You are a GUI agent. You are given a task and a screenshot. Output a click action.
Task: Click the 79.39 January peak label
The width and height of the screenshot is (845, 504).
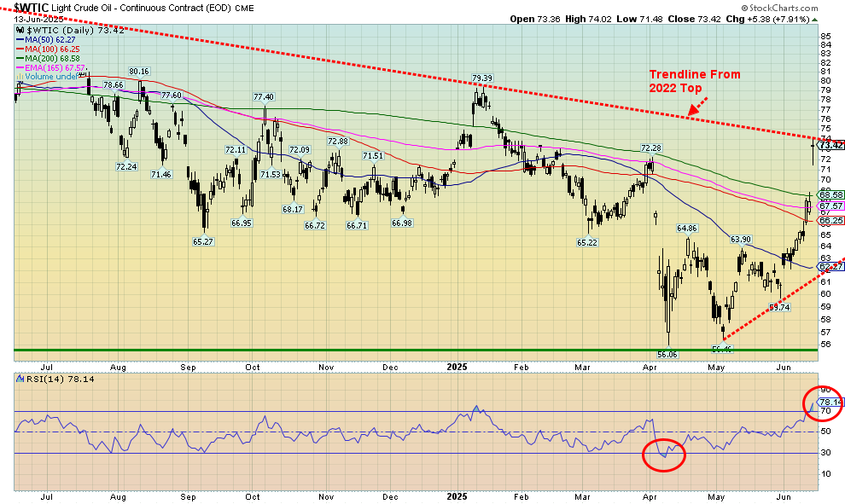[x=482, y=78]
